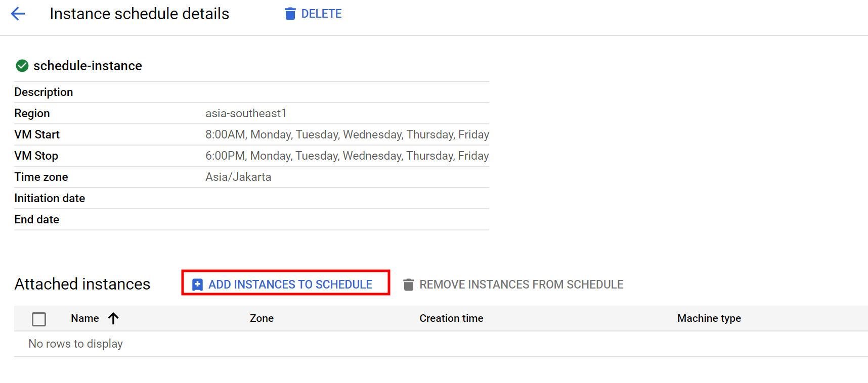Click the VM Stop schedule value
Viewport: 868px width, 383px height.
point(347,156)
